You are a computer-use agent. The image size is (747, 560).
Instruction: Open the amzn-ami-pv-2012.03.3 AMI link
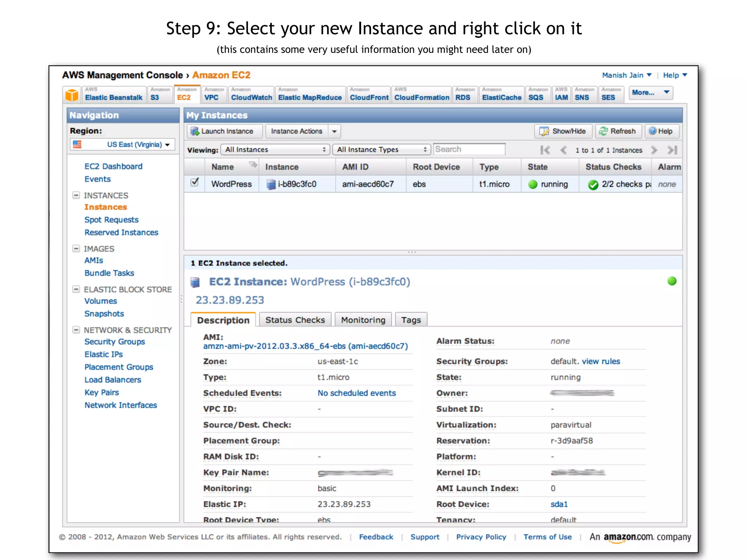(305, 346)
